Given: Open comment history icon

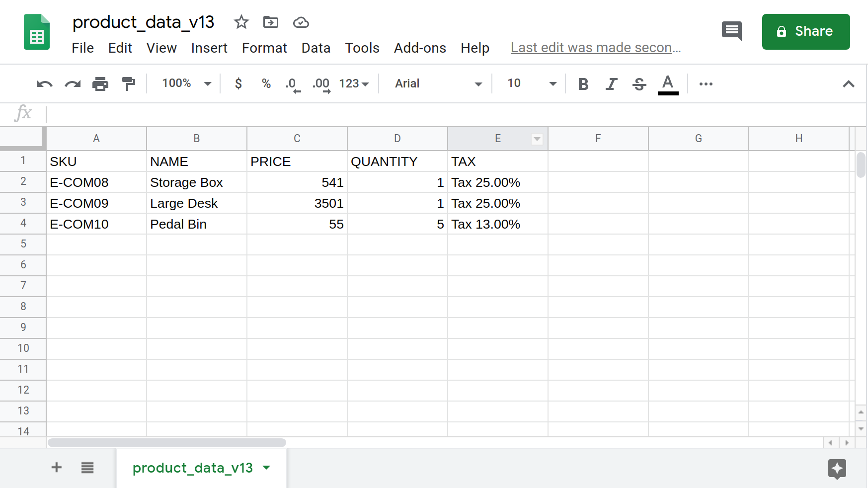Looking at the screenshot, I should pyautogui.click(x=732, y=31).
